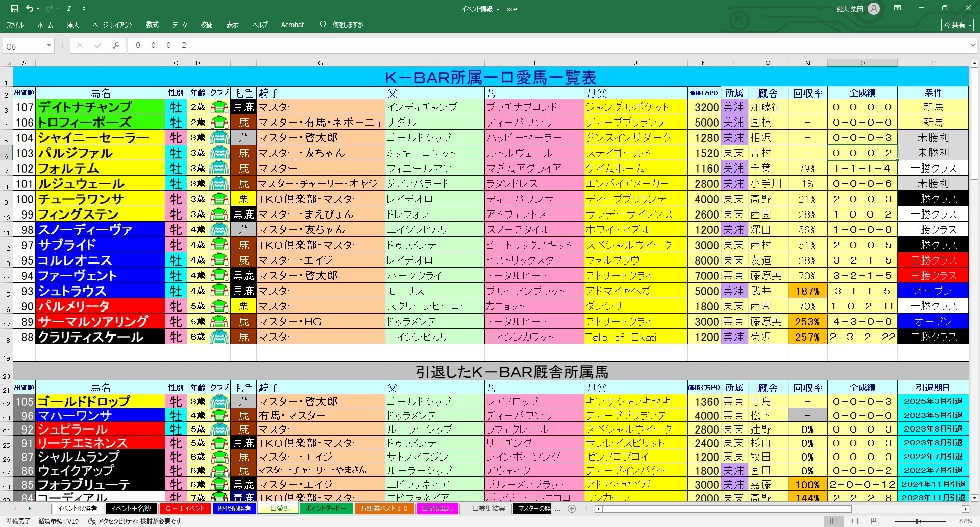This screenshot has height=527, width=980.
Task: Switch to Page Break Preview icon
Action: point(874,521)
